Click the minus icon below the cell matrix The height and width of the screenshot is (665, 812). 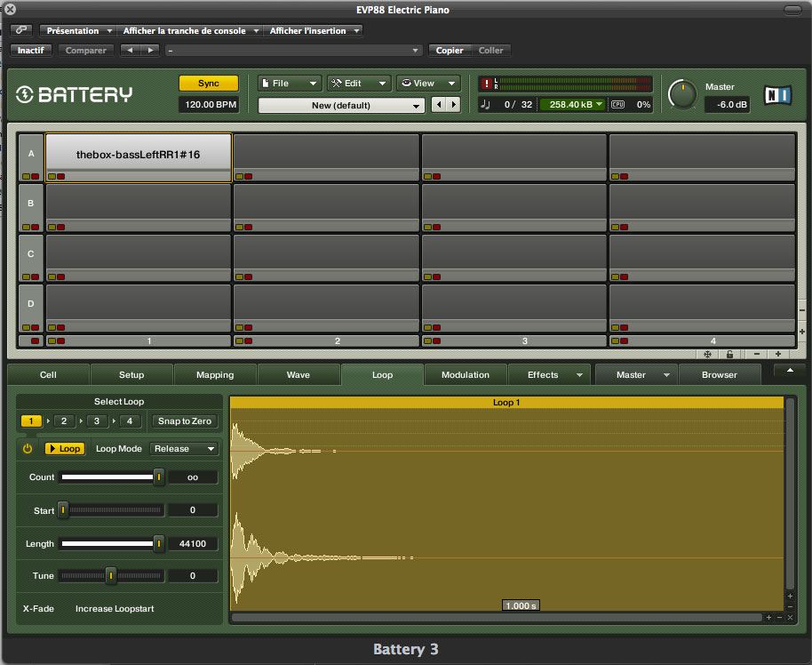point(757,354)
